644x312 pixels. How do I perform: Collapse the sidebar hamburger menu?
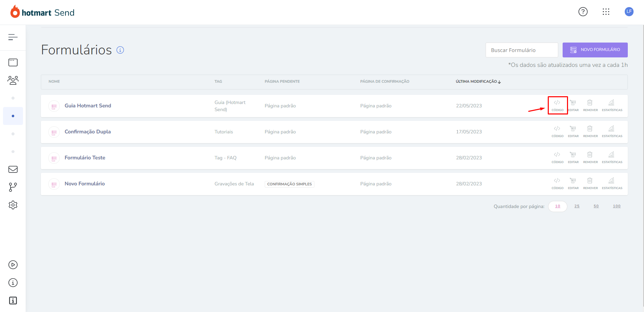tap(13, 37)
